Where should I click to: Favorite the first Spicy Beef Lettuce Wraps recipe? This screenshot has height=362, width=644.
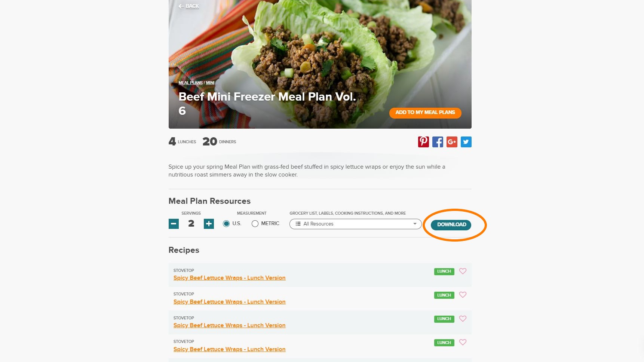(x=463, y=271)
